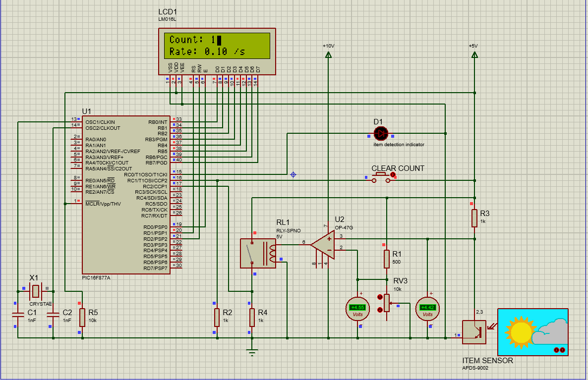588x380 pixels.
Task: Click the RV3 potentiometer increase arrow
Action: coord(379,297)
